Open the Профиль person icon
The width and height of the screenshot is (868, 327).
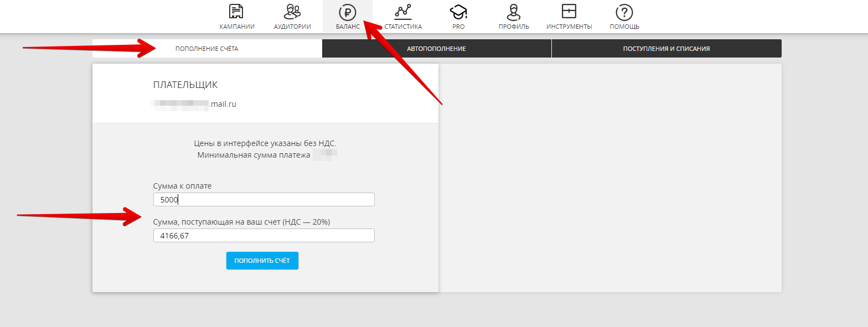click(514, 12)
